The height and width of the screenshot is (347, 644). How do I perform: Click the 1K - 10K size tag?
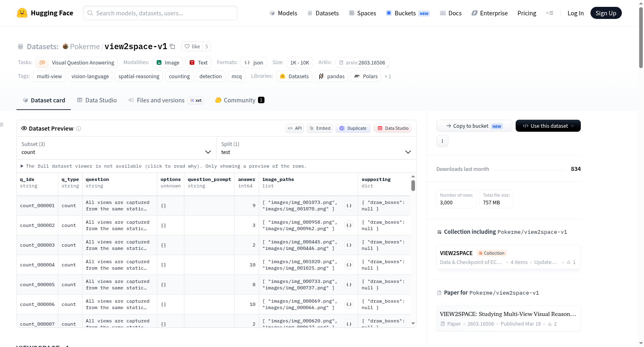coord(300,62)
